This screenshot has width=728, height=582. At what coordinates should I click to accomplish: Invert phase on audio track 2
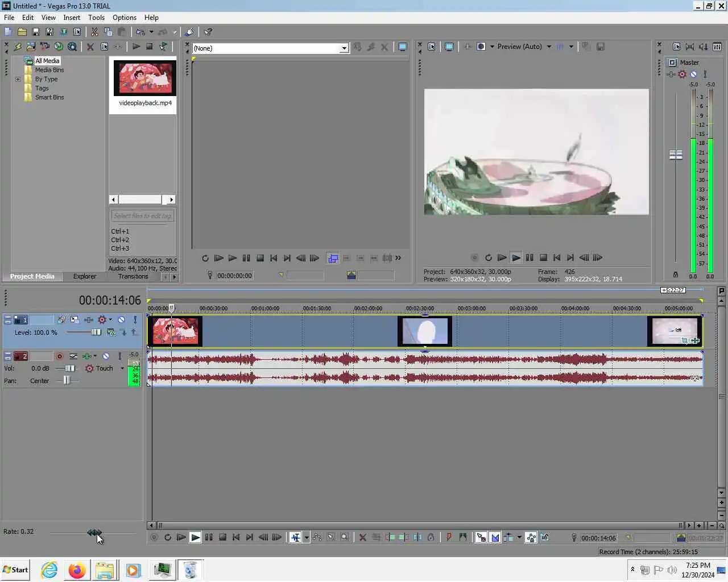tap(73, 356)
